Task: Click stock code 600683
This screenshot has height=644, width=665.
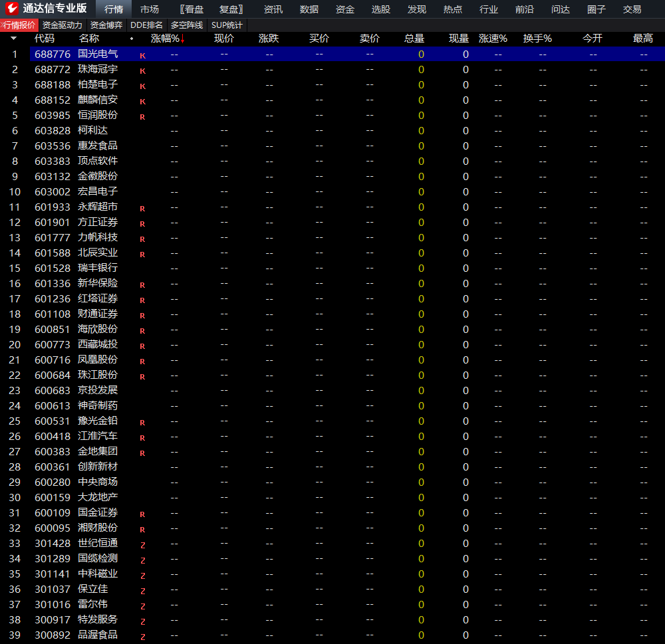Action: click(x=53, y=391)
